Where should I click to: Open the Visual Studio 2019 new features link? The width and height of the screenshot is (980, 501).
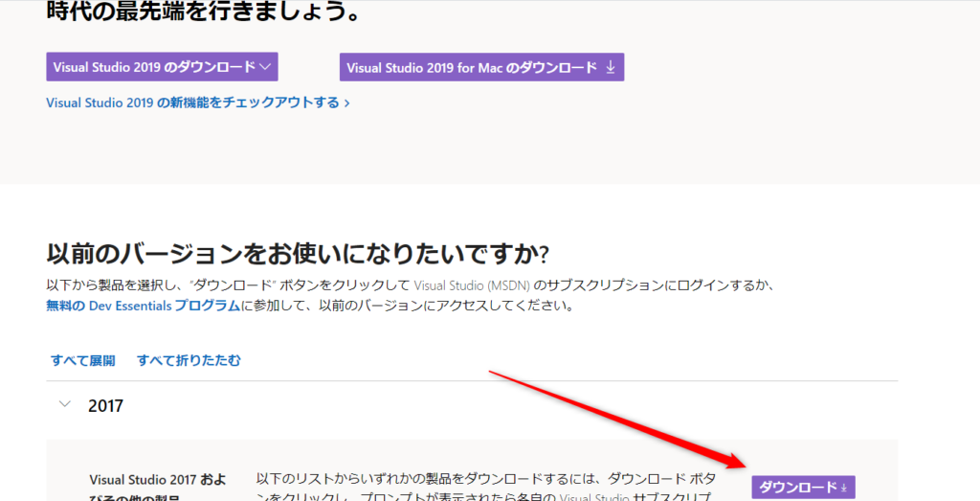(197, 102)
